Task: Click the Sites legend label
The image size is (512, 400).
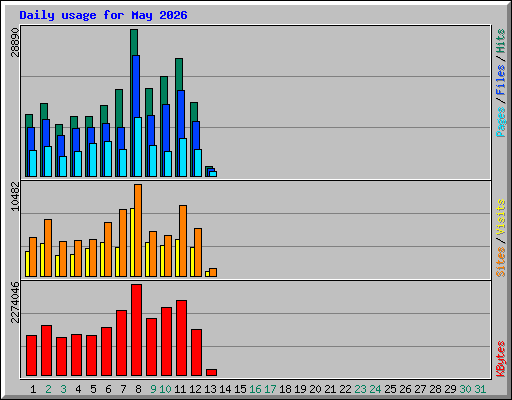Action: click(x=501, y=262)
